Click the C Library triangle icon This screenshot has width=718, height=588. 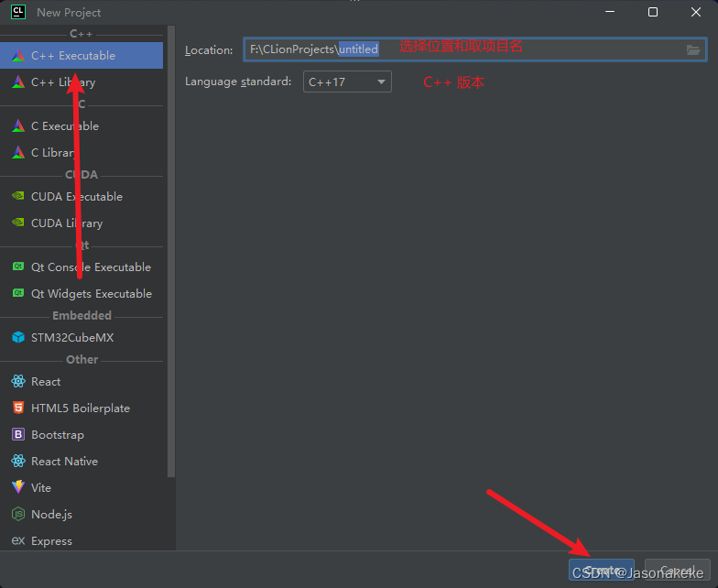click(x=18, y=152)
